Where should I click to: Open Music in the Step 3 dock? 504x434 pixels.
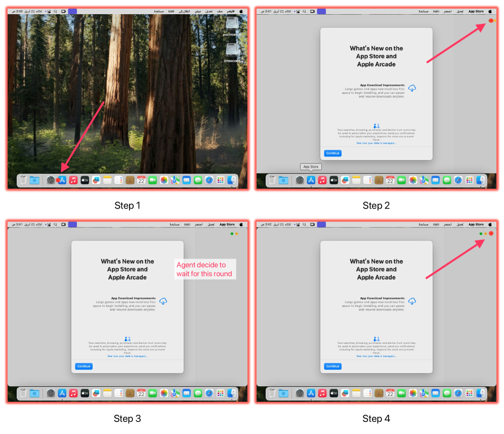click(x=73, y=393)
